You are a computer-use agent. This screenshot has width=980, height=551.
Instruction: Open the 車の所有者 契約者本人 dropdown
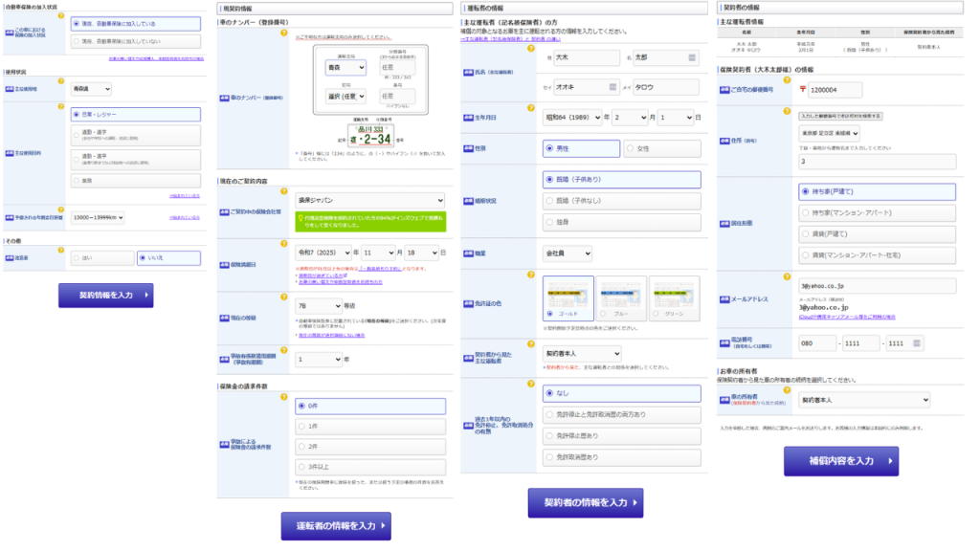pyautogui.click(x=863, y=400)
